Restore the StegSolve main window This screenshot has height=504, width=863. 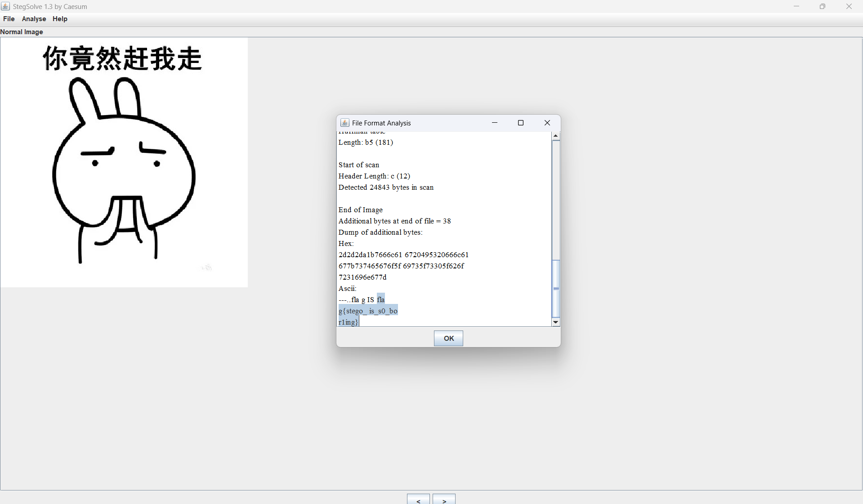823,6
